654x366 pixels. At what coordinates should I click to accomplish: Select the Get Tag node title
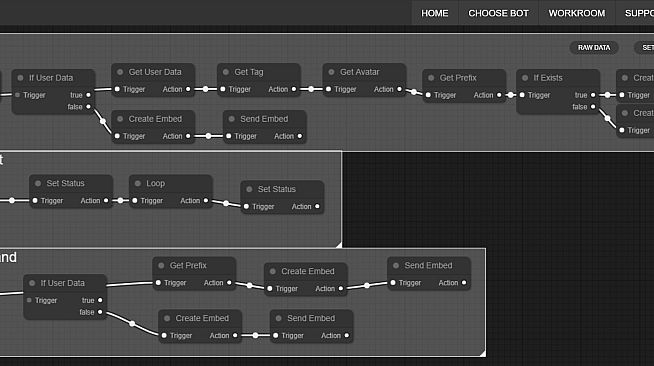pos(249,72)
